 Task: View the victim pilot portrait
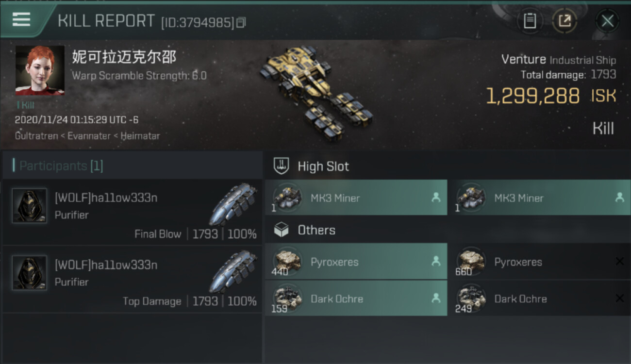point(40,70)
